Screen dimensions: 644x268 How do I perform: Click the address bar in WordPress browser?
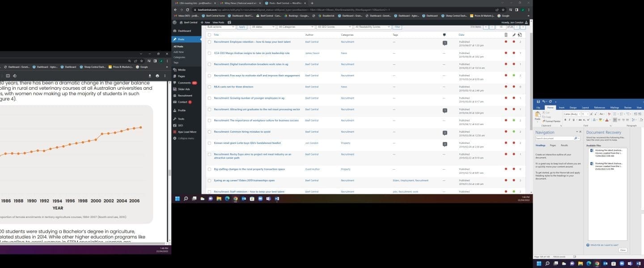pyautogui.click(x=344, y=9)
